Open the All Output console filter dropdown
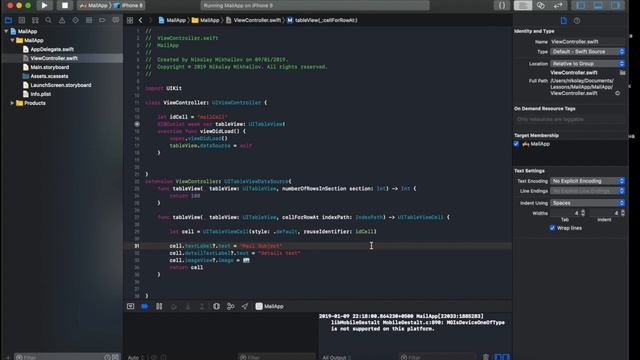This screenshot has width=640, height=360. pos(337,358)
